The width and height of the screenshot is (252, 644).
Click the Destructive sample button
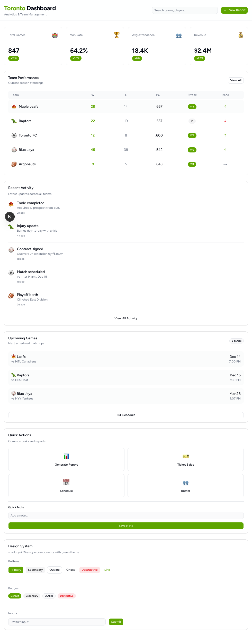pos(89,570)
